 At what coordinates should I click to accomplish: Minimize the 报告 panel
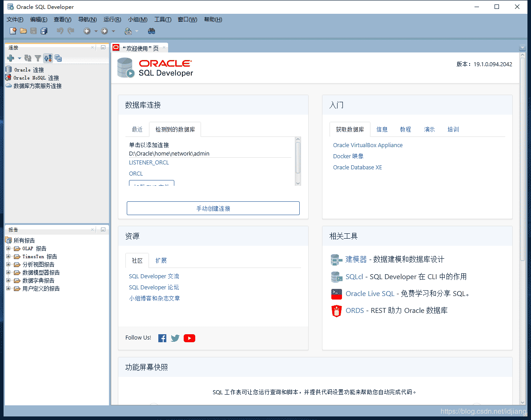pyautogui.click(x=103, y=230)
